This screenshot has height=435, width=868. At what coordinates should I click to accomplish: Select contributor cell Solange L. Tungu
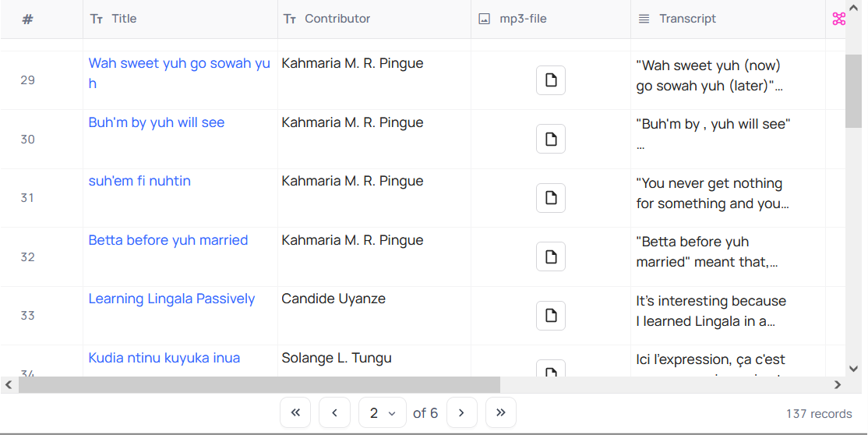click(337, 358)
